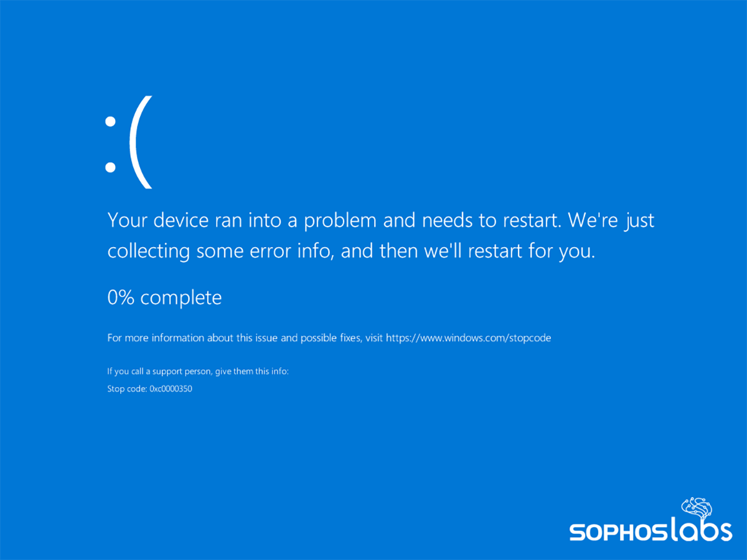The height and width of the screenshot is (560, 747).
Task: Open the windows.com/stopcode link
Action: tap(468, 338)
